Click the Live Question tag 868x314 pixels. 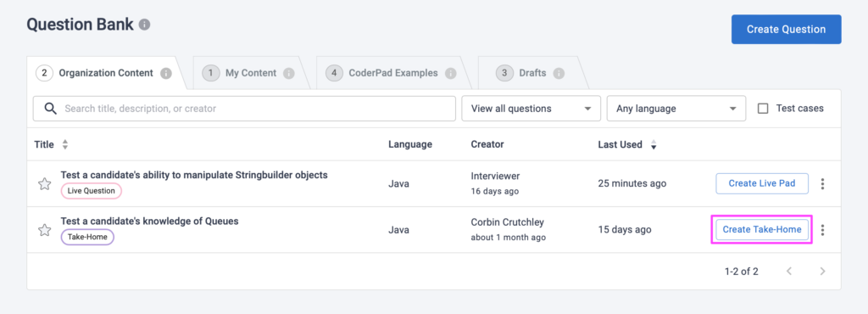pos(92,191)
